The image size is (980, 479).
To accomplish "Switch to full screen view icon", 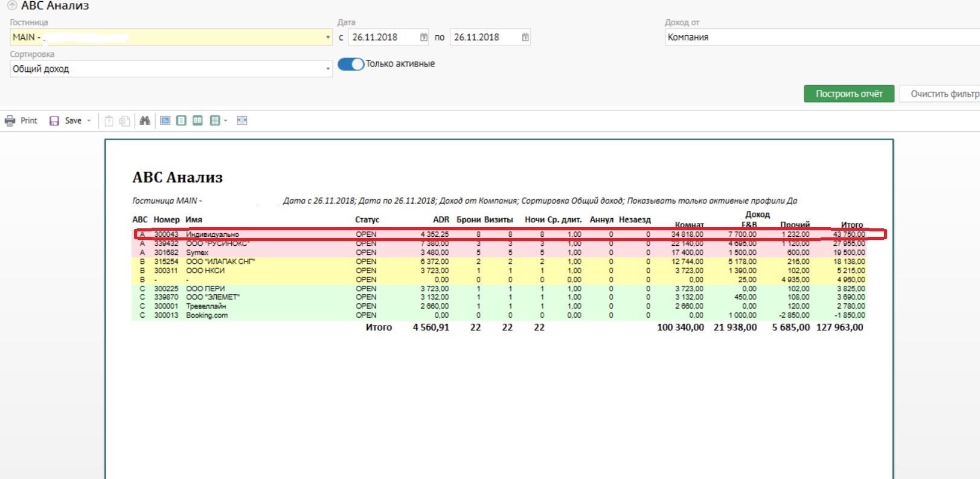I will [x=165, y=121].
